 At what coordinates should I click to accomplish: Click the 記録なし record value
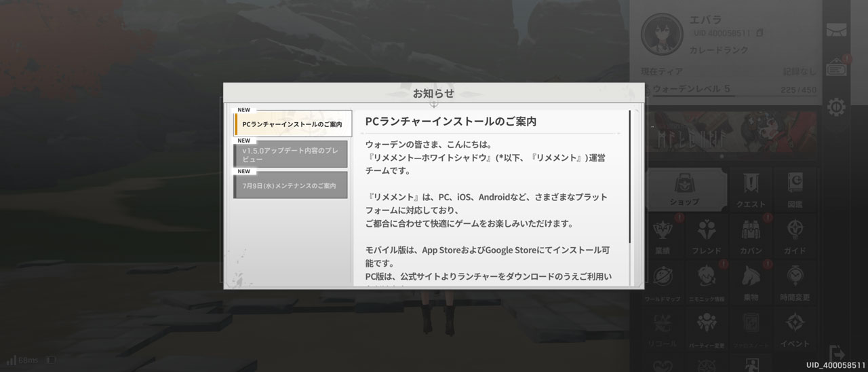pos(800,71)
